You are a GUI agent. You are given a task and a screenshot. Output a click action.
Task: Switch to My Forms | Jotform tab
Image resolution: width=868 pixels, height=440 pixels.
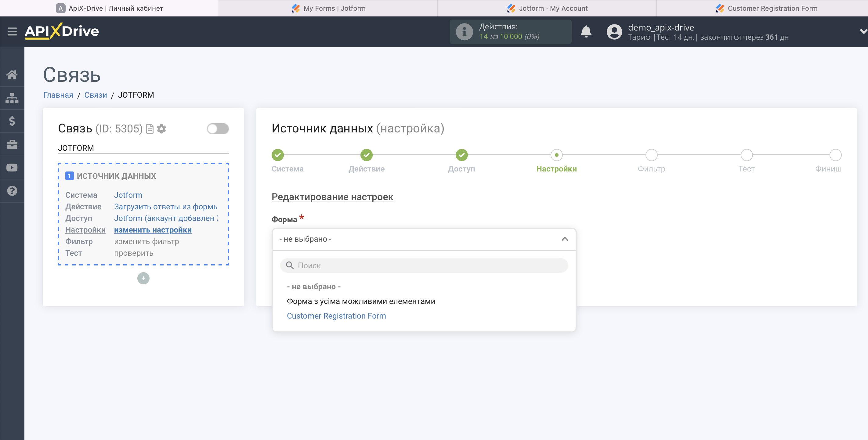tap(328, 8)
